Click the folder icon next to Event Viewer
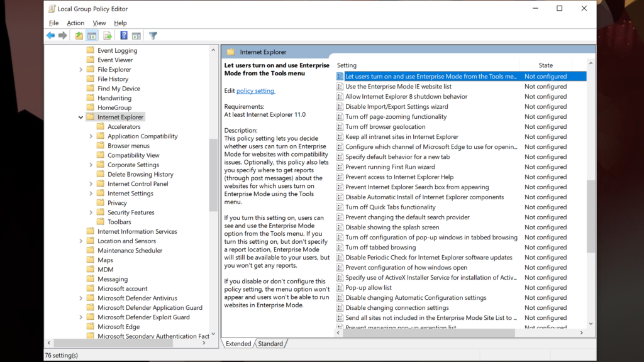The height and width of the screenshot is (362, 644). 91,60
